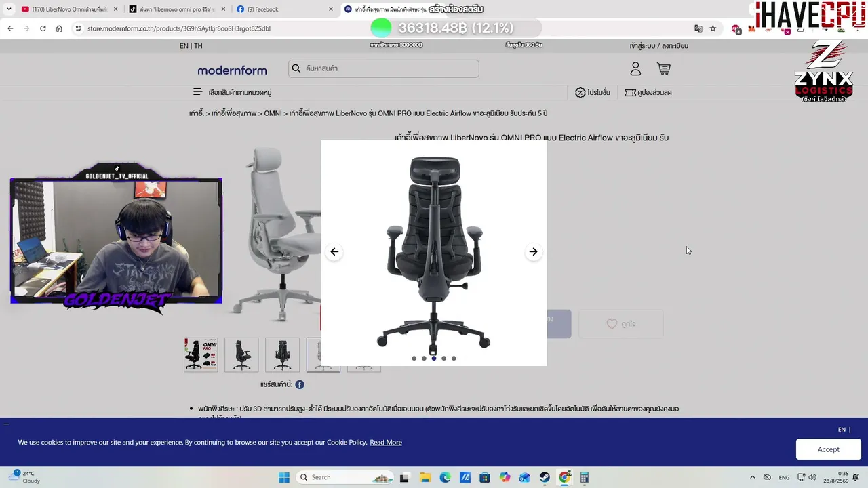Image resolution: width=868 pixels, height=488 pixels.
Task: Click the browser back arrow
Action: 10,28
